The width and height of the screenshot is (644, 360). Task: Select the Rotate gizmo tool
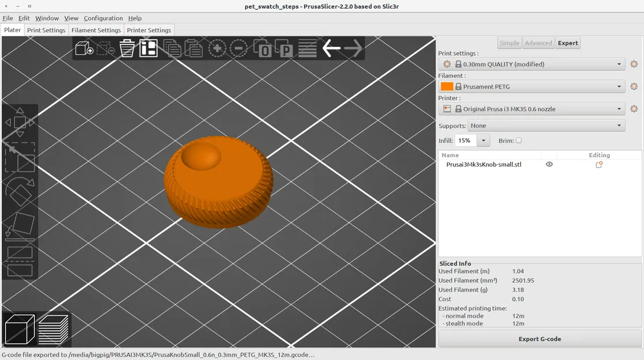(20, 192)
